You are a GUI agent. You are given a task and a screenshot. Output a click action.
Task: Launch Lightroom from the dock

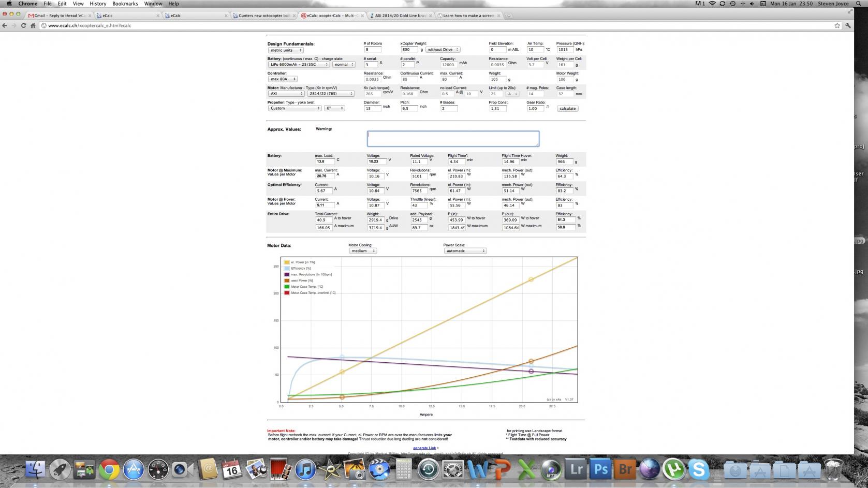pyautogui.click(x=576, y=469)
